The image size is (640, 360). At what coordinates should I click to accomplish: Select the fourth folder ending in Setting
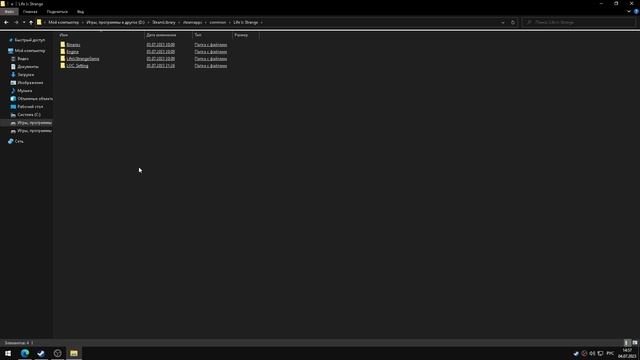click(77, 65)
